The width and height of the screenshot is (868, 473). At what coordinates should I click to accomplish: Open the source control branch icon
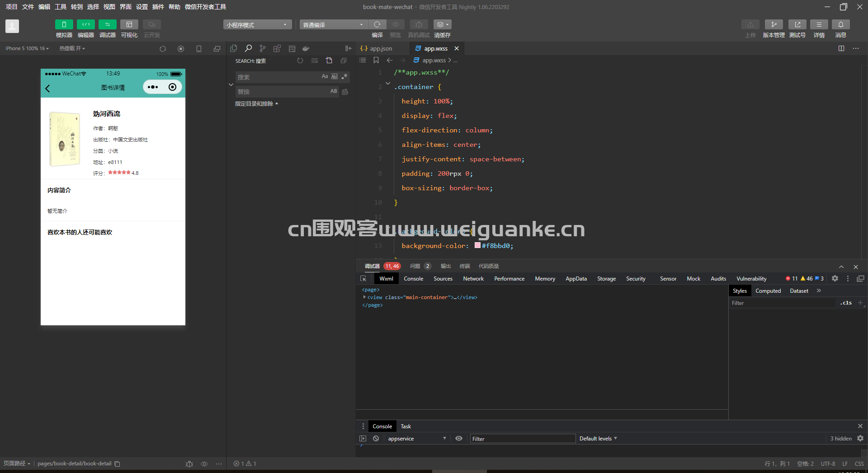[x=263, y=48]
